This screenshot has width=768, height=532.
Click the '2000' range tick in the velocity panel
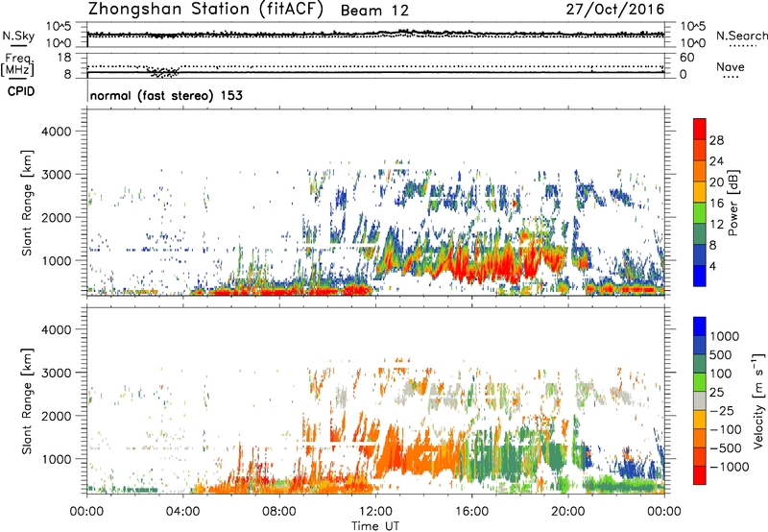(x=56, y=416)
